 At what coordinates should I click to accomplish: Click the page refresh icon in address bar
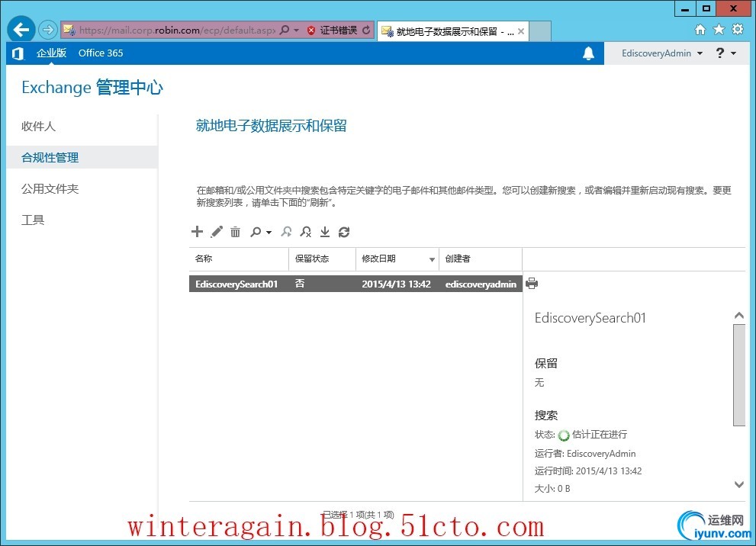[x=366, y=30]
